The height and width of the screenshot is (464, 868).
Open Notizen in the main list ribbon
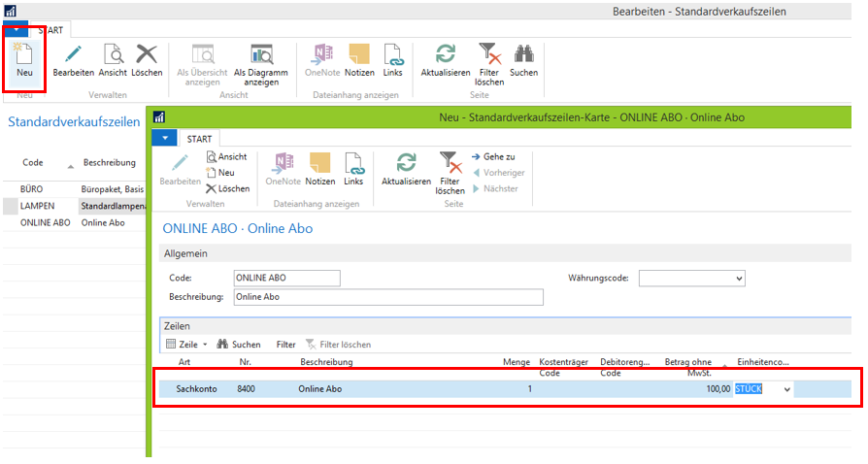click(359, 60)
